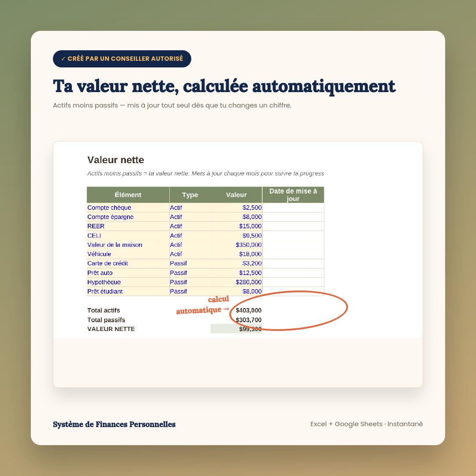476x476 pixels.
Task: Select the "Actif" type cell for Véhicule
Action: click(x=190, y=254)
